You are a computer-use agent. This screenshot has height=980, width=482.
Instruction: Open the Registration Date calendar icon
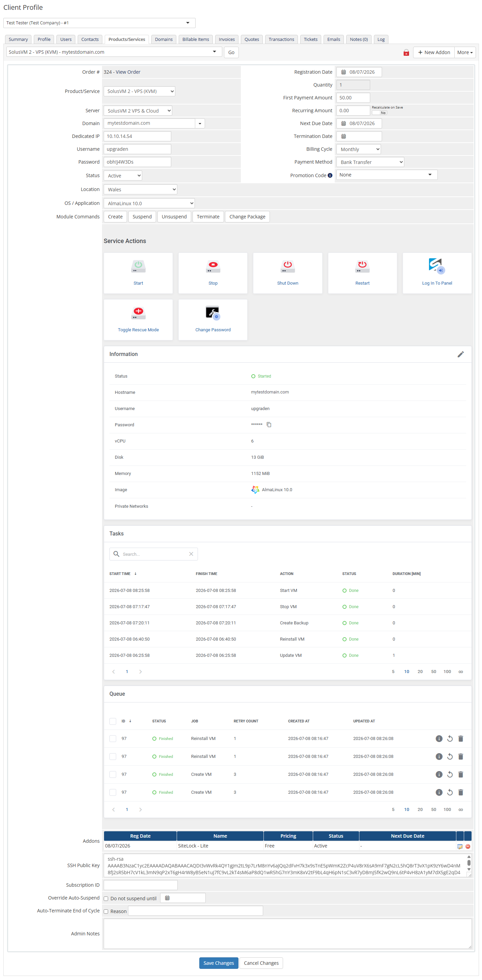pos(343,72)
